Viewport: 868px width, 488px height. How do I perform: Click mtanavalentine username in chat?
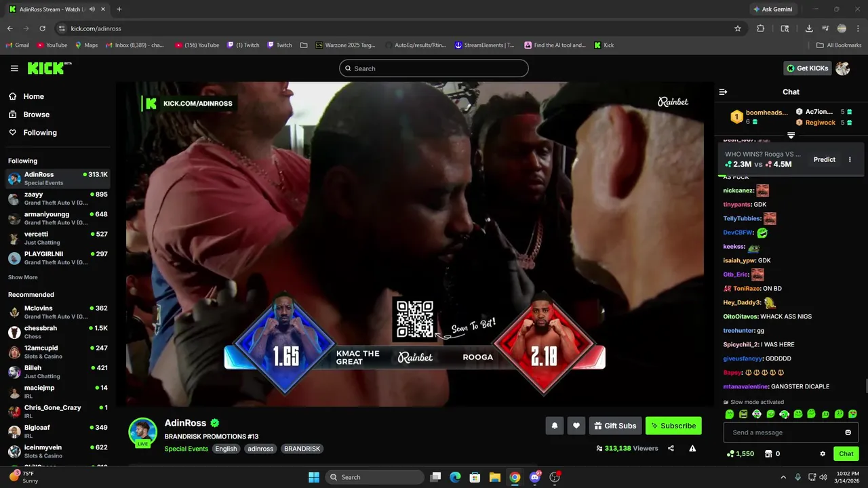pos(745,386)
